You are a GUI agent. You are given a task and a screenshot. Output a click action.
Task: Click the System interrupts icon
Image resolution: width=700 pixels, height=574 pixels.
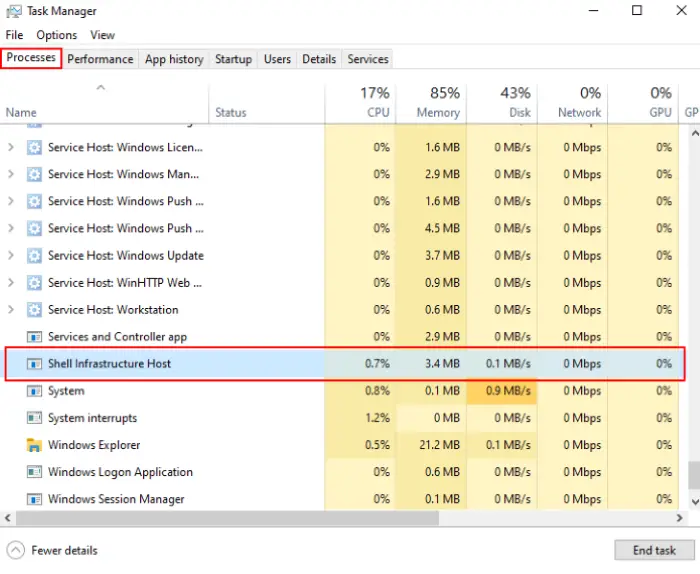coord(34,418)
